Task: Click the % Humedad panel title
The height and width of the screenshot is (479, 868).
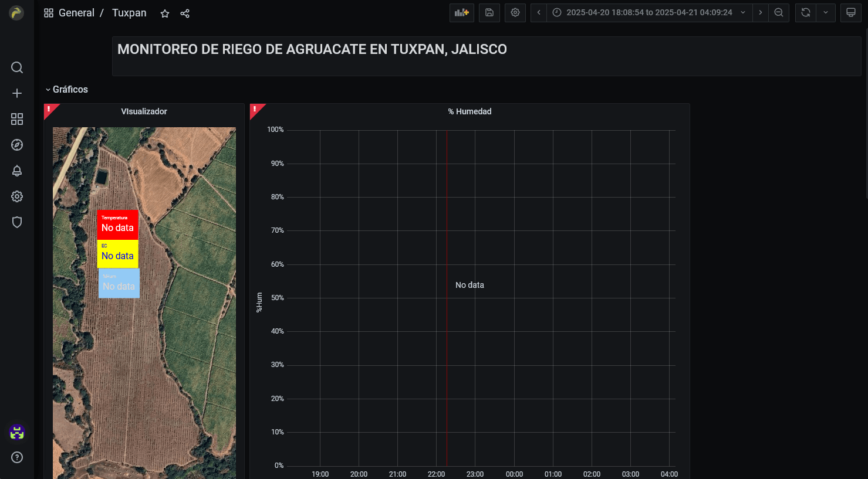Action: point(470,111)
